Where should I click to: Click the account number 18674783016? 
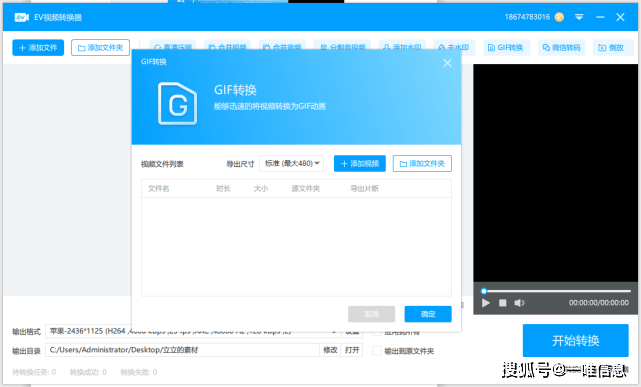527,17
